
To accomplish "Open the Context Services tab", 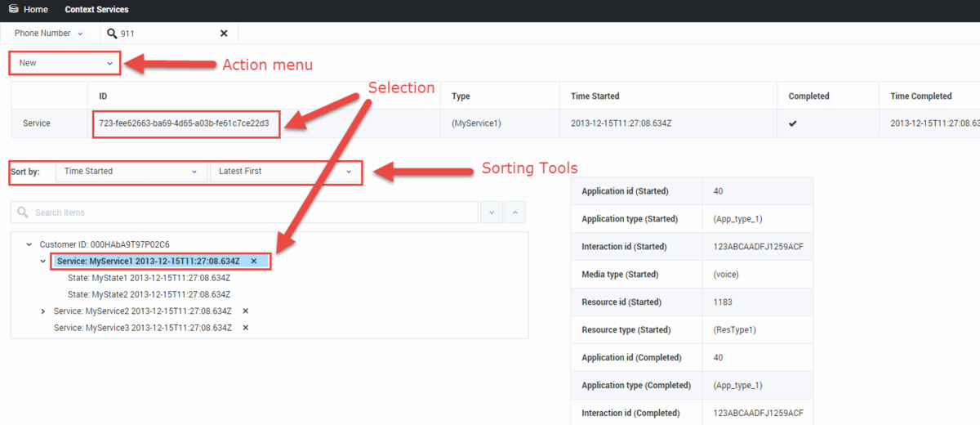I will (96, 10).
